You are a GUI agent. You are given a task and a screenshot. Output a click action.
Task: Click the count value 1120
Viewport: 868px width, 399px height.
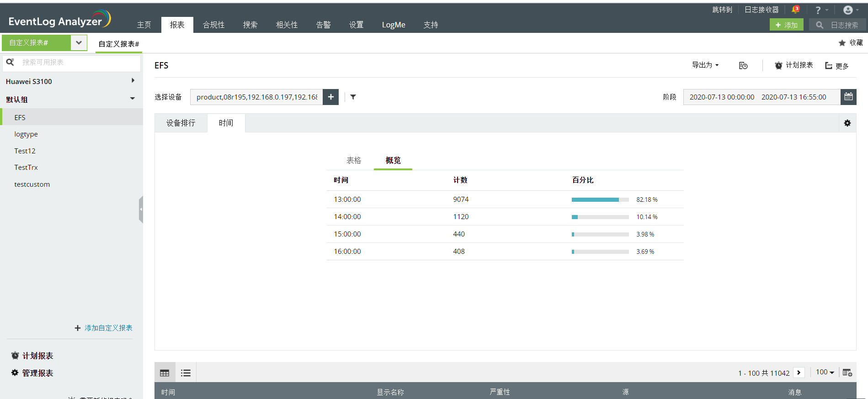pos(461,217)
